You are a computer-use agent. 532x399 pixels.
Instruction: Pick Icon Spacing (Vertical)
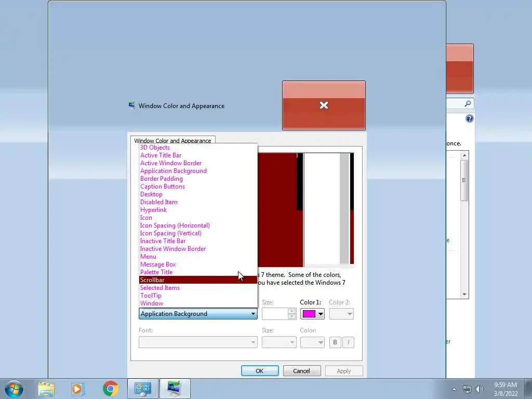198,233
